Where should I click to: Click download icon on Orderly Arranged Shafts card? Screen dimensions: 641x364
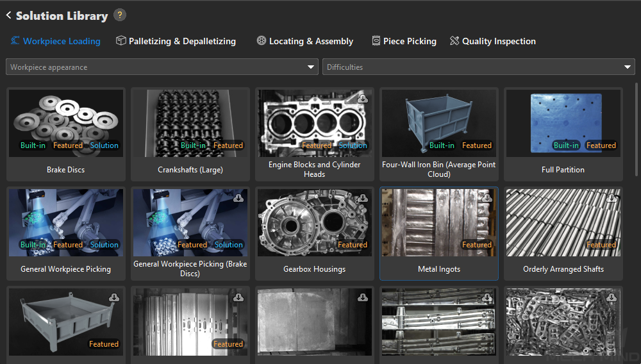(611, 198)
